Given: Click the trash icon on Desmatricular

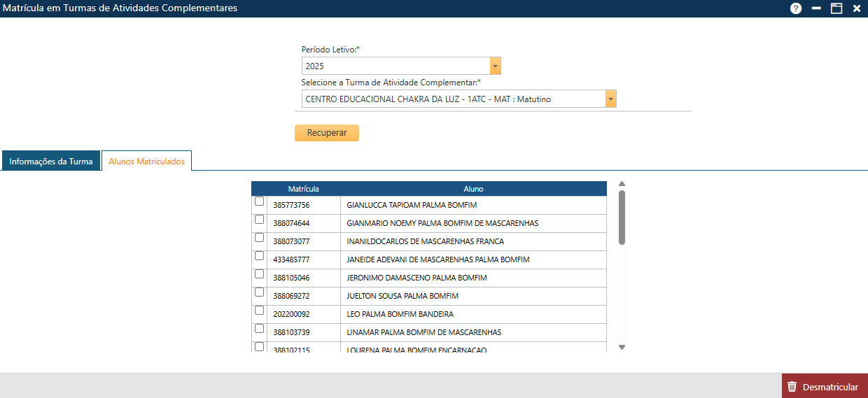Looking at the screenshot, I should point(792,387).
